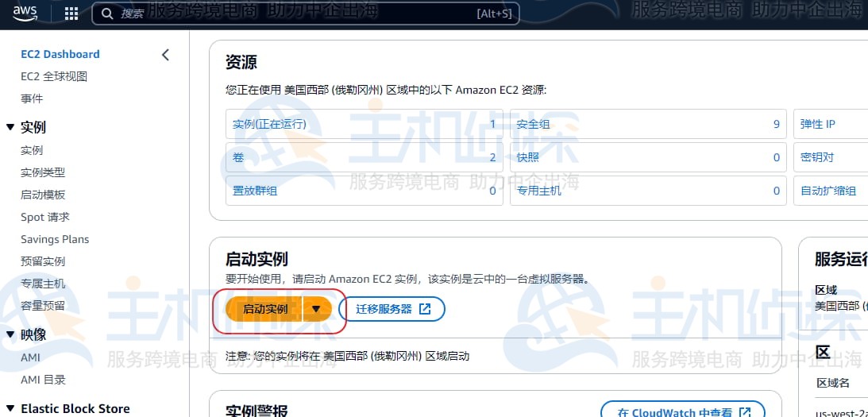868x417 pixels.
Task: Click the AWS logo home icon
Action: tap(25, 12)
